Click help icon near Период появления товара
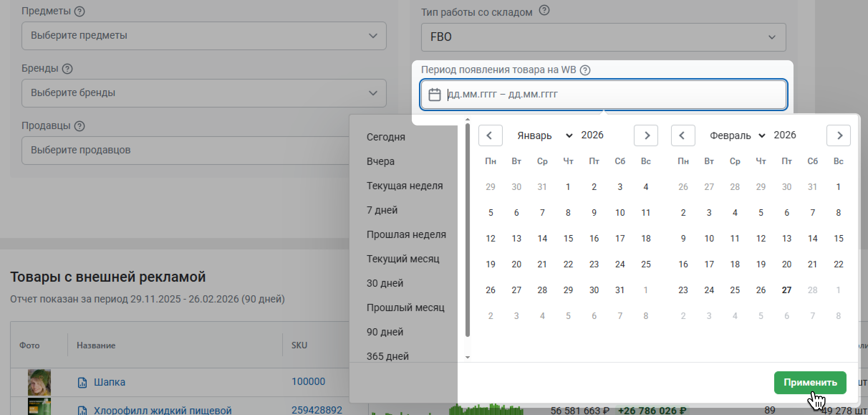 (x=585, y=70)
